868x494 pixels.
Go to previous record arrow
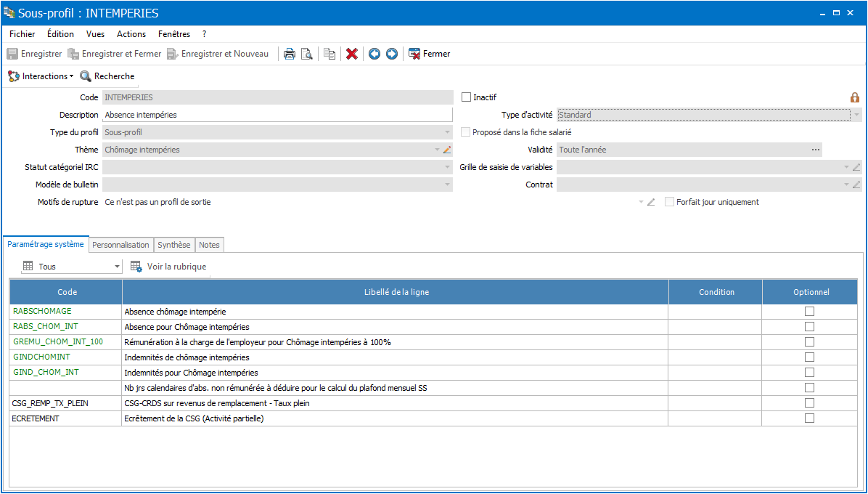(x=374, y=54)
